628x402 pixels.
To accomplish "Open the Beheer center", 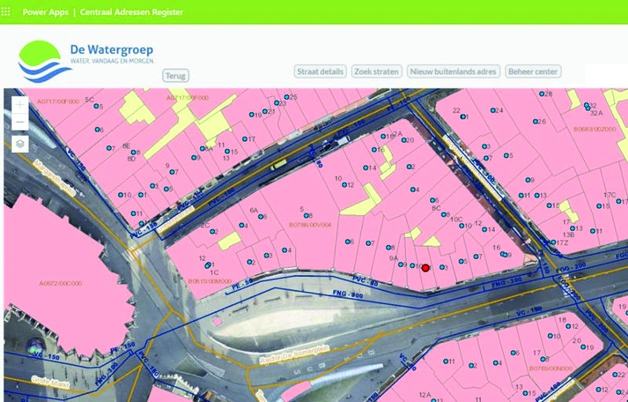I will pyautogui.click(x=534, y=72).
